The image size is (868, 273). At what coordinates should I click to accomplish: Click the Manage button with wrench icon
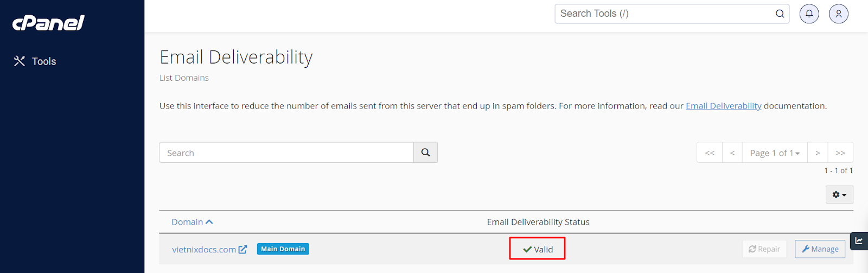click(820, 249)
